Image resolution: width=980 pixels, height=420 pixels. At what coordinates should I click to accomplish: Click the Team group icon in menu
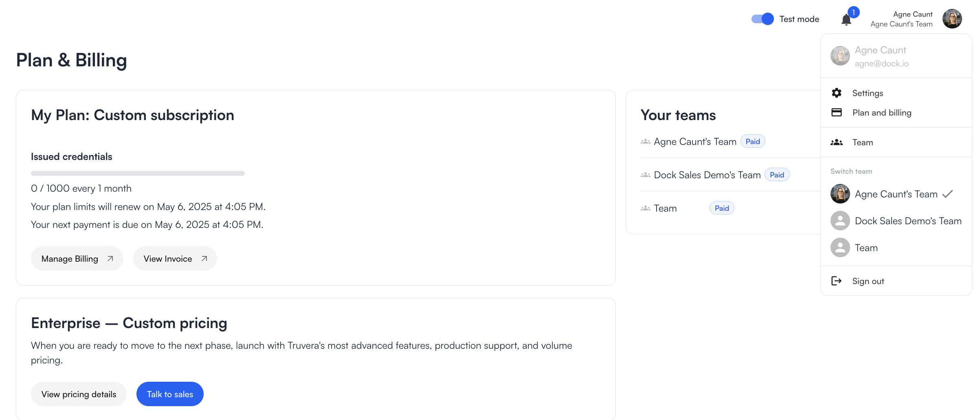point(837,142)
